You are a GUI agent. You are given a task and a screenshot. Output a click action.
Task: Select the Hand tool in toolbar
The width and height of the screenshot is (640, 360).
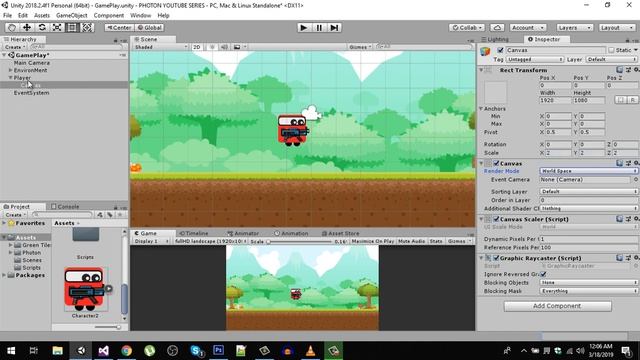pos(12,27)
